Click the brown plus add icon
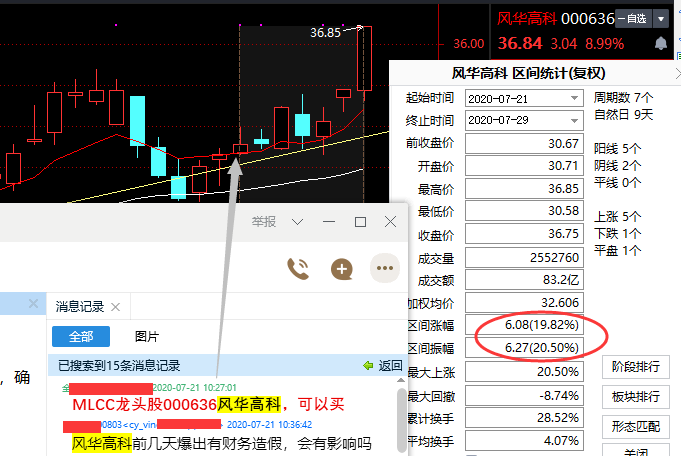Screen dimensions: 681x456 (x=342, y=269)
